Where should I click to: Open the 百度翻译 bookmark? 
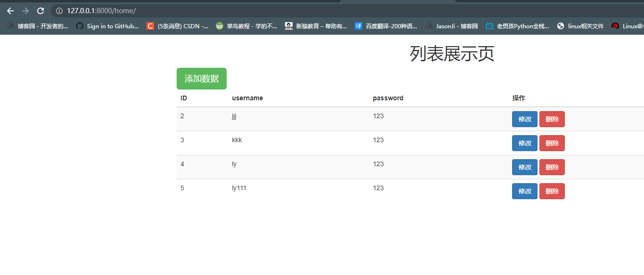tap(386, 26)
